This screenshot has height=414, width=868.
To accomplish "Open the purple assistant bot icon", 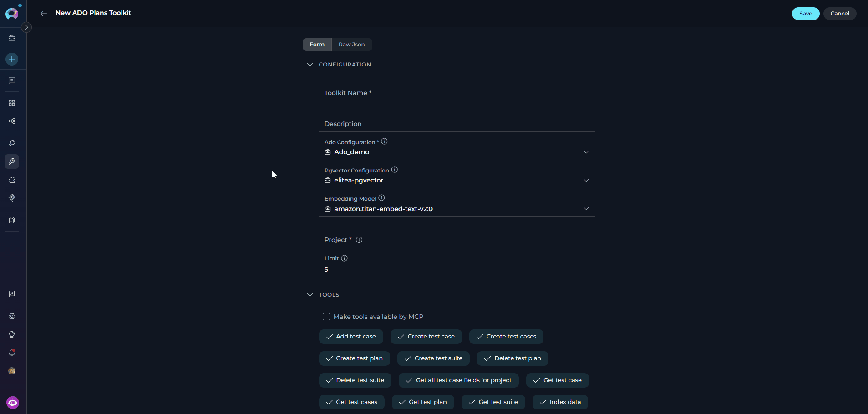I will pyautogui.click(x=13, y=403).
